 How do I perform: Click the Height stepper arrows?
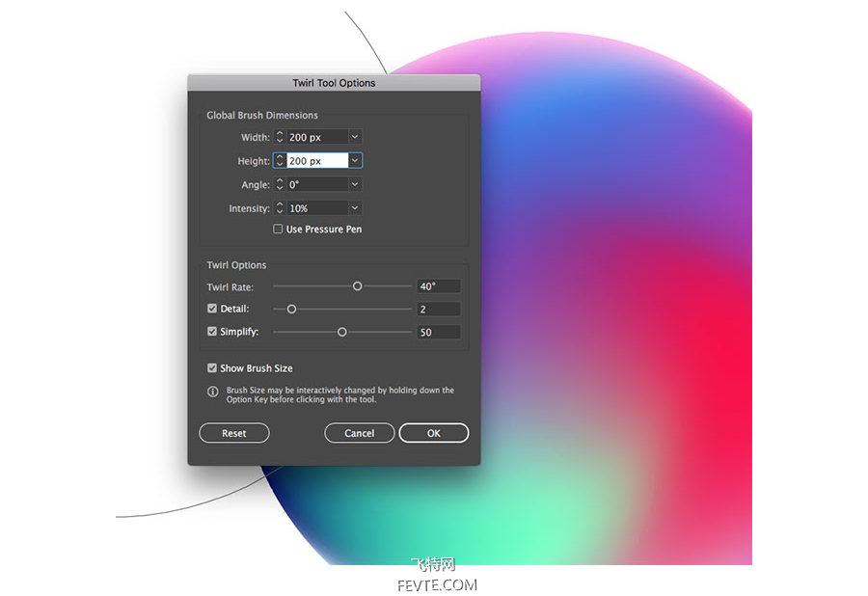pyautogui.click(x=280, y=160)
